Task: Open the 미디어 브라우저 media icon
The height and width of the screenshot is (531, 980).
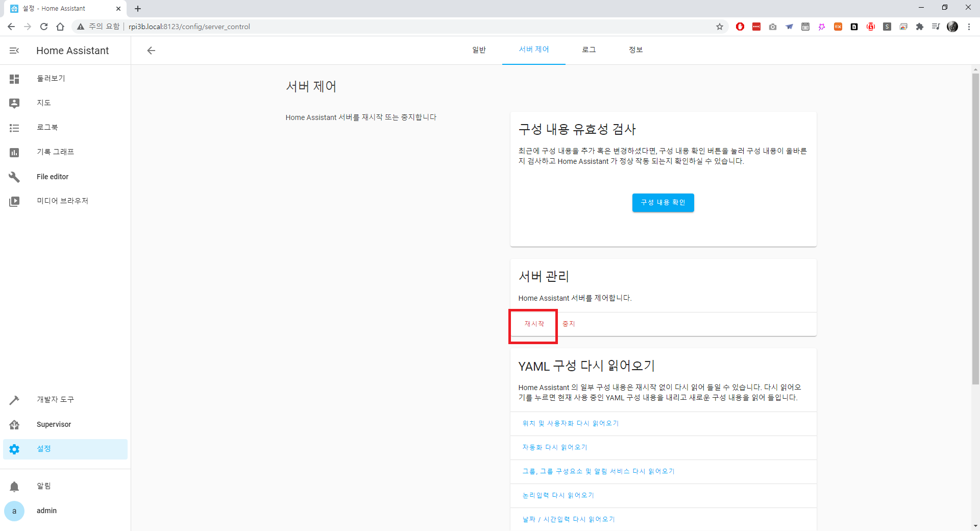Action: pos(14,201)
